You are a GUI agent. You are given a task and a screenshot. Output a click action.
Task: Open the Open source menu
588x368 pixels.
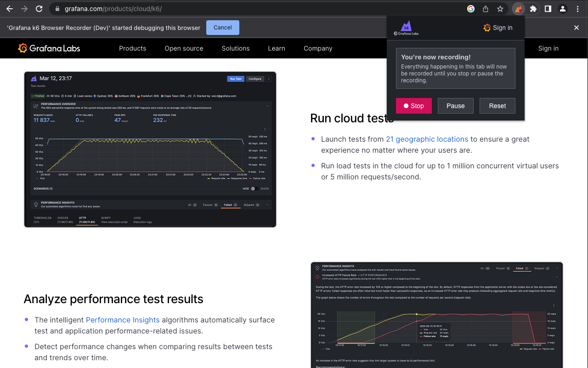184,48
